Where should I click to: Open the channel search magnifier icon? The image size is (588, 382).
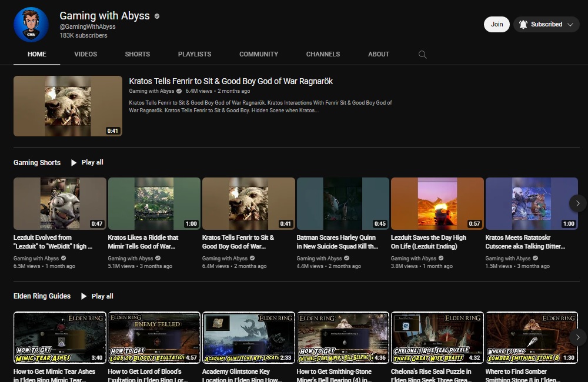422,54
